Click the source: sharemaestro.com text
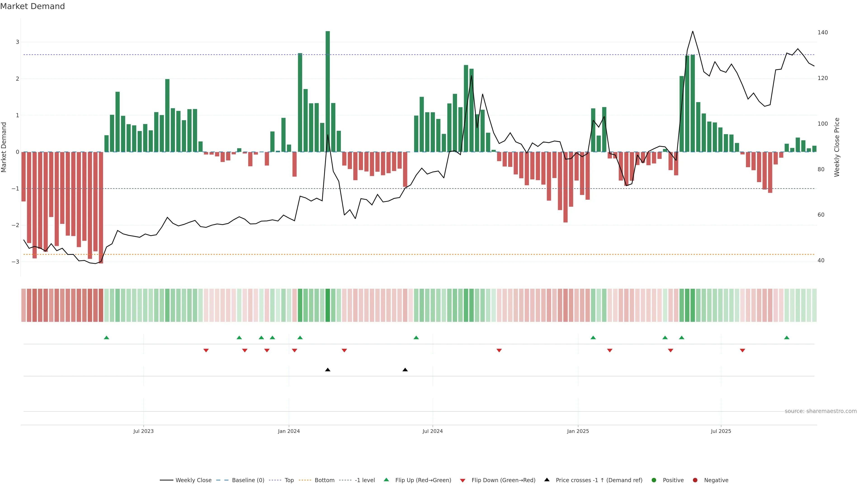Viewport: 868px width, 488px height. [x=821, y=411]
